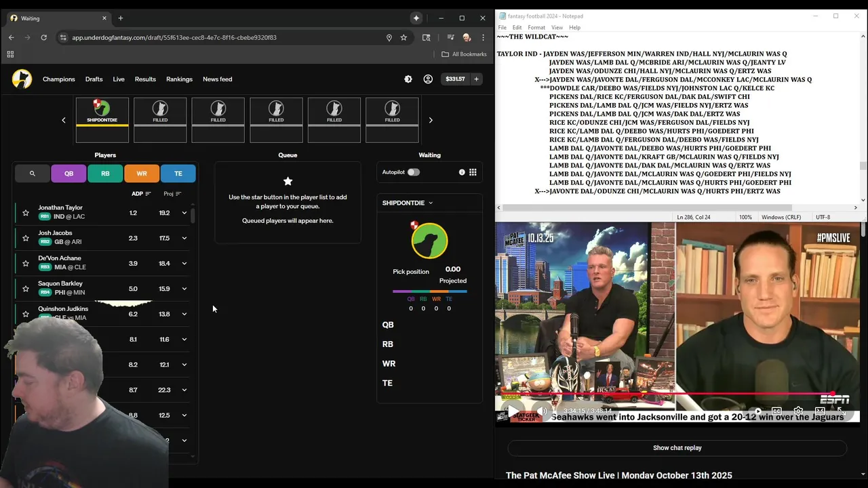Open Notepad Format menu
This screenshot has width=868, height=488.
click(x=536, y=27)
